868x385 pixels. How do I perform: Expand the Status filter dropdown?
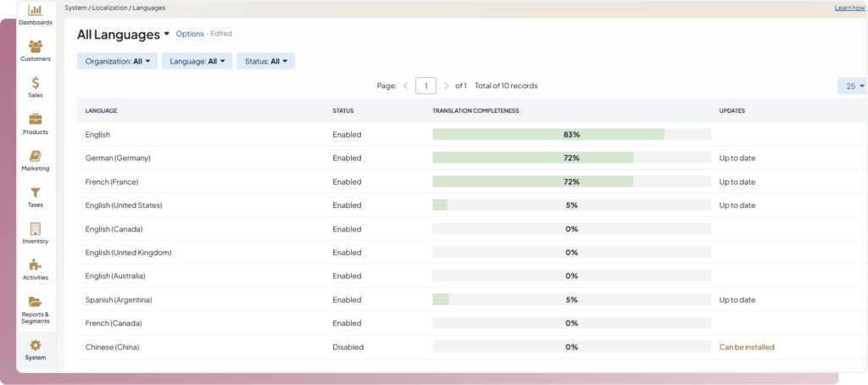tap(267, 61)
